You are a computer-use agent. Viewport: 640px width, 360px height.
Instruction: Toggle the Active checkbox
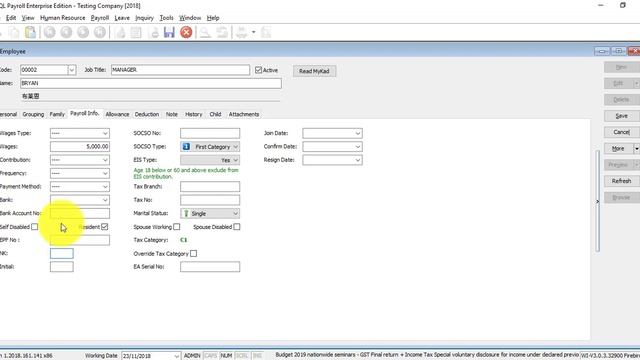258,70
